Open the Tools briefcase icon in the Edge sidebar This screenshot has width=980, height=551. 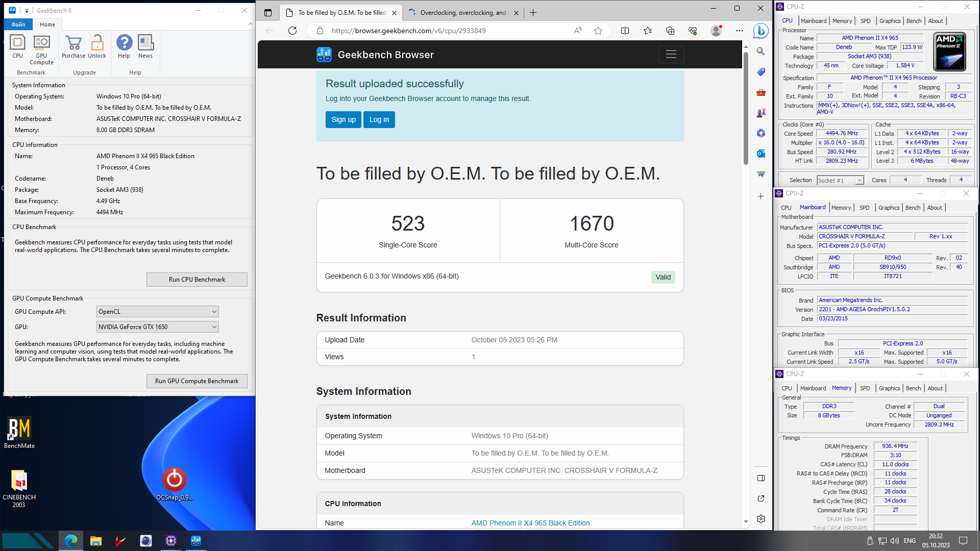point(761,92)
